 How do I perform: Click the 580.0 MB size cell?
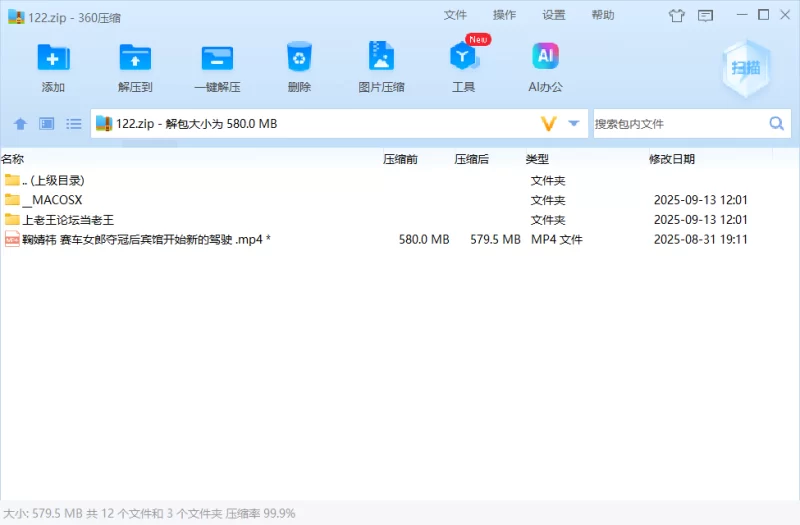coord(424,239)
